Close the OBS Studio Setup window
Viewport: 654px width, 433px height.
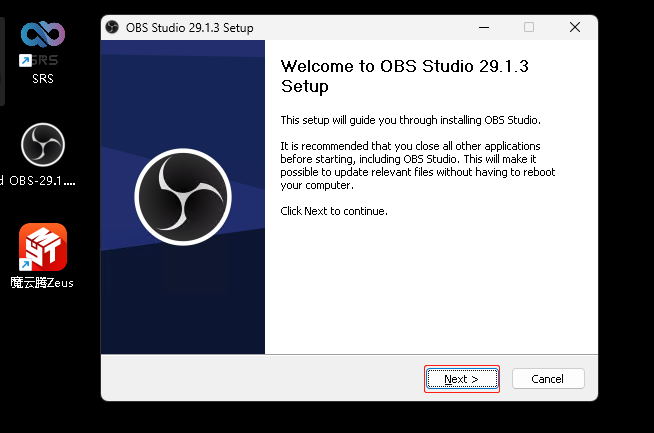[574, 27]
